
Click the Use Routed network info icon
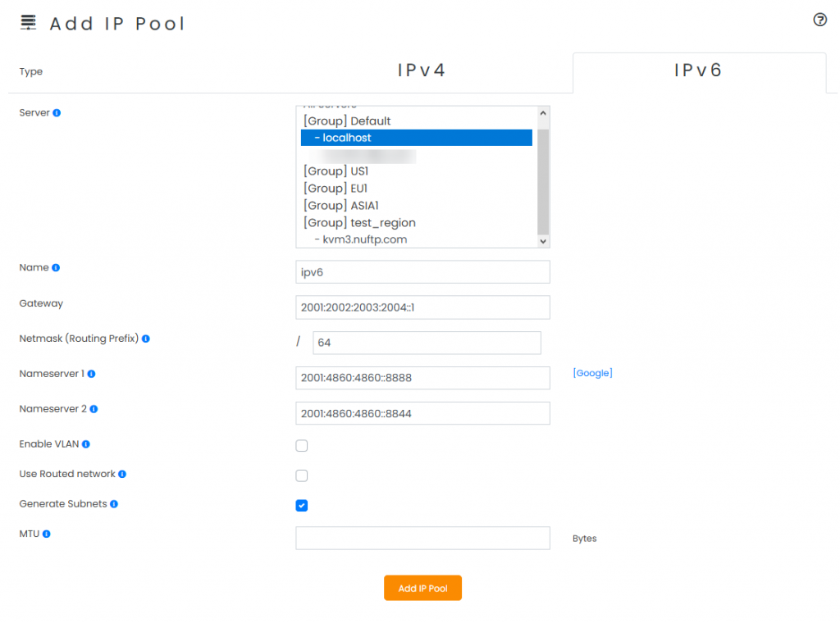coord(121,474)
